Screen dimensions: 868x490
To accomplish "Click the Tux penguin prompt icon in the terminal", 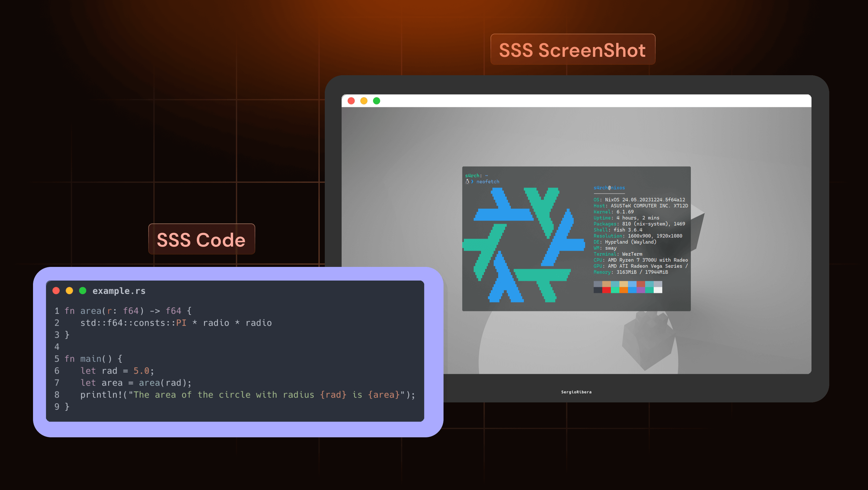I will pos(467,181).
